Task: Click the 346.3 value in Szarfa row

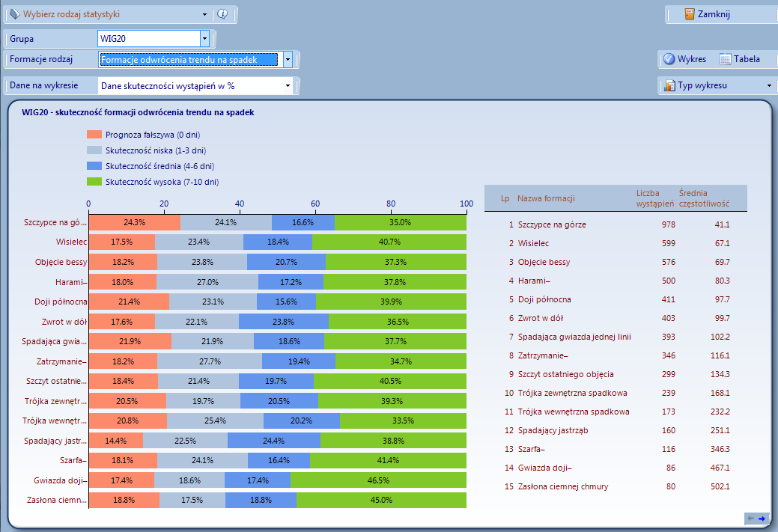Action: pos(720,449)
